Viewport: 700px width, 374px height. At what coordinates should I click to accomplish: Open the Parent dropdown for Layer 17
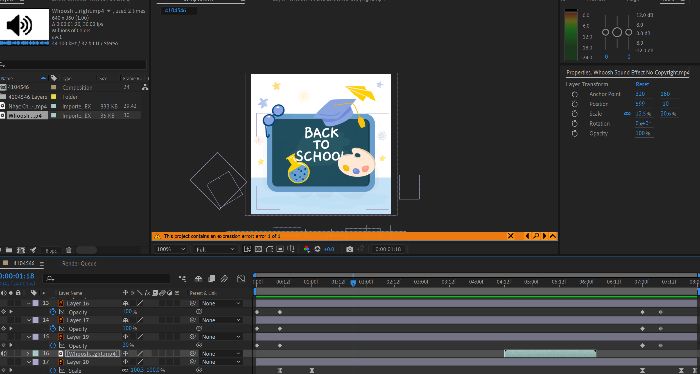click(221, 320)
